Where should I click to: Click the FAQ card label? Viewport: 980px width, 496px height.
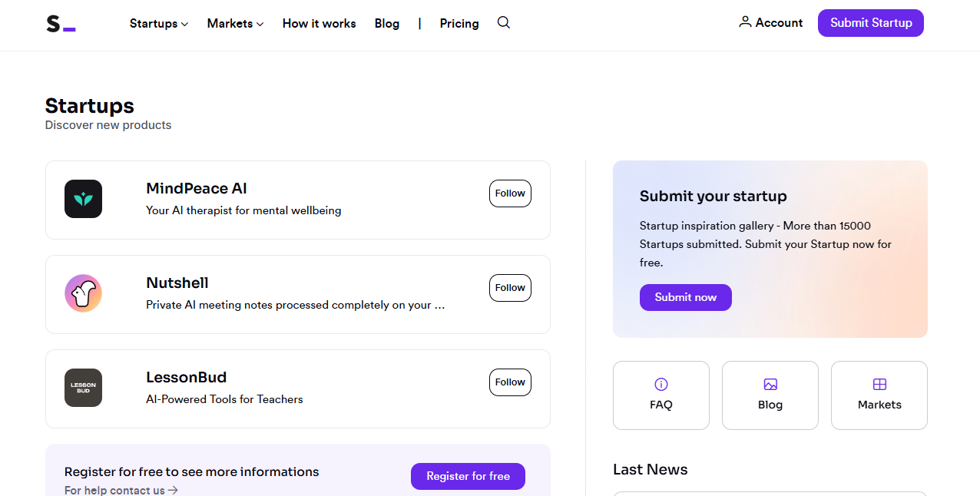(661, 405)
